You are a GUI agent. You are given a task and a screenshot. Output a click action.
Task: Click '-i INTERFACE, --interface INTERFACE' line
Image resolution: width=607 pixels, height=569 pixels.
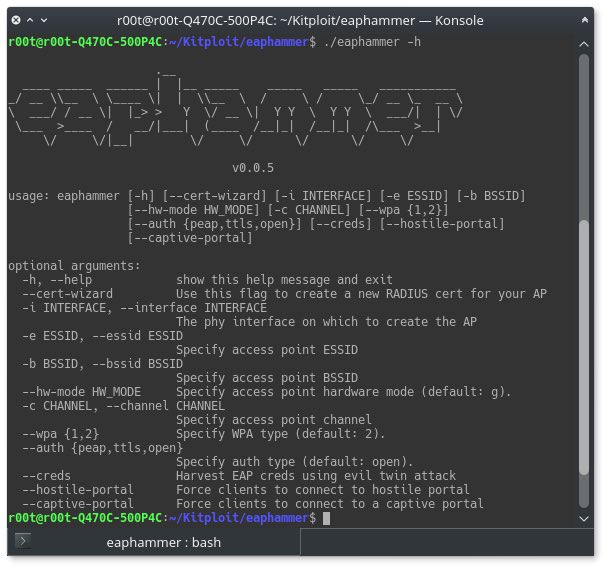144,308
